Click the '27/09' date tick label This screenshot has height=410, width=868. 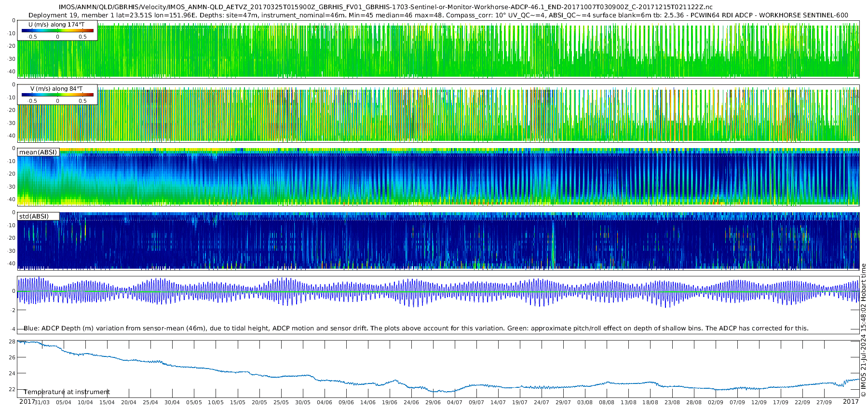tap(824, 402)
